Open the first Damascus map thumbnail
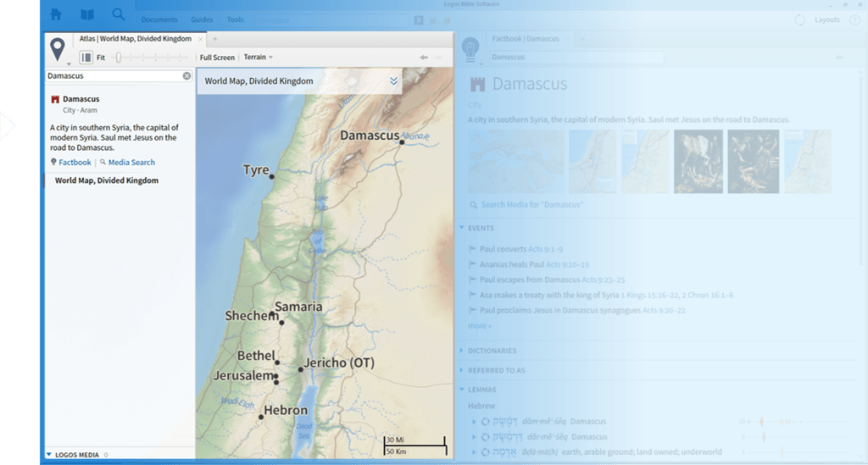Viewport: 868px width, 465px height. [x=515, y=162]
